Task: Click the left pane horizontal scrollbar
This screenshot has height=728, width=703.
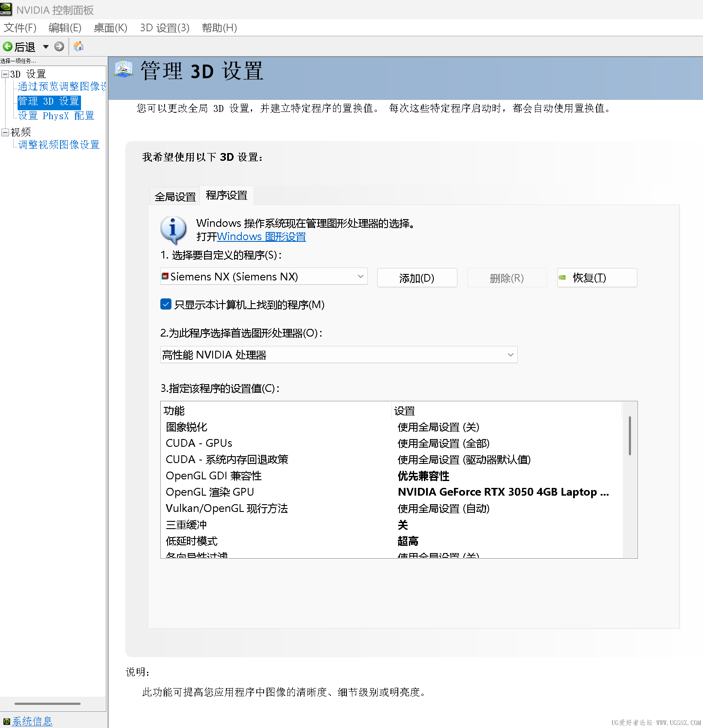Action: [48, 704]
